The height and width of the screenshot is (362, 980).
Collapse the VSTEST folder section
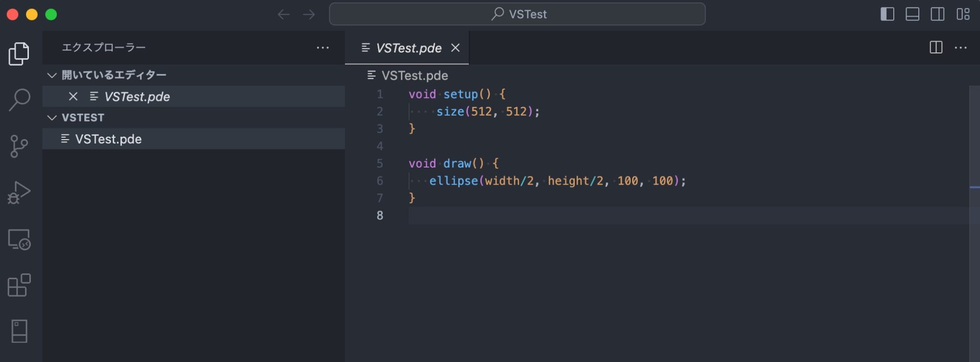click(x=52, y=118)
